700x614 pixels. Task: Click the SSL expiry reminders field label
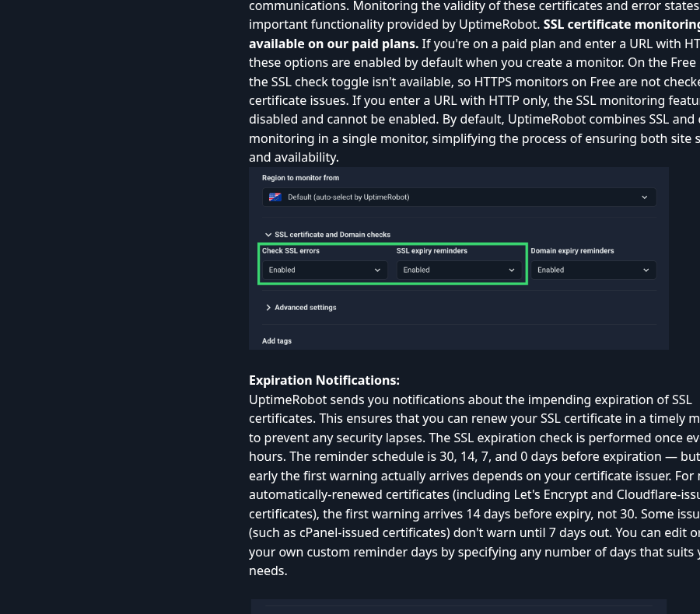coord(432,251)
